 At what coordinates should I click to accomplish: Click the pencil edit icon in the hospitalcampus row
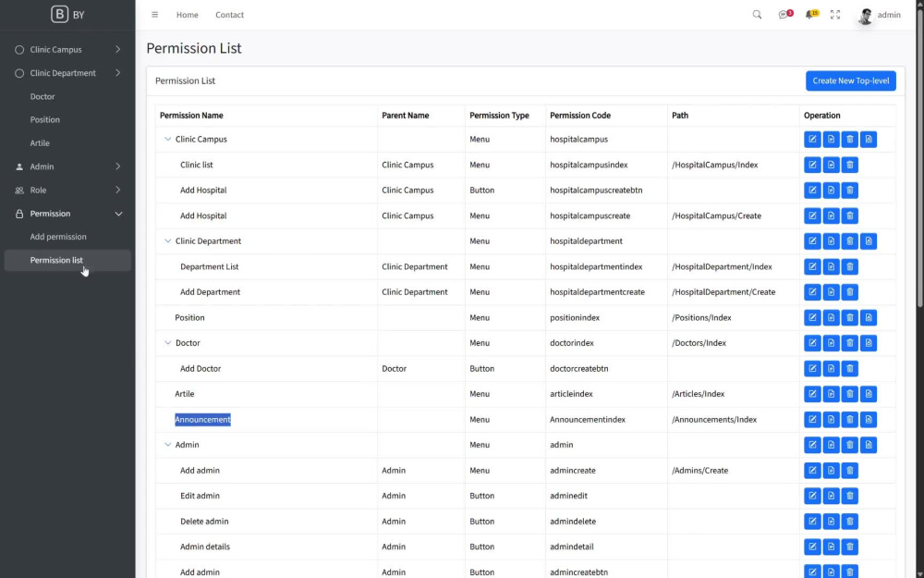click(812, 140)
